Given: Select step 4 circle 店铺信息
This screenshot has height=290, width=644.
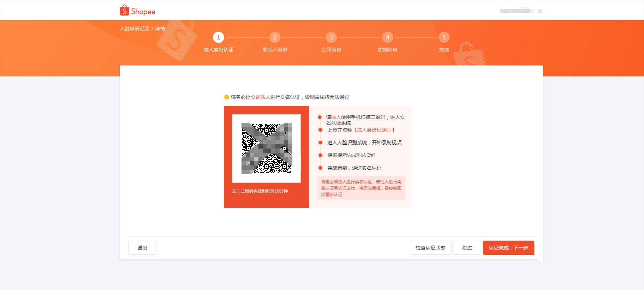Looking at the screenshot, I should (x=388, y=37).
